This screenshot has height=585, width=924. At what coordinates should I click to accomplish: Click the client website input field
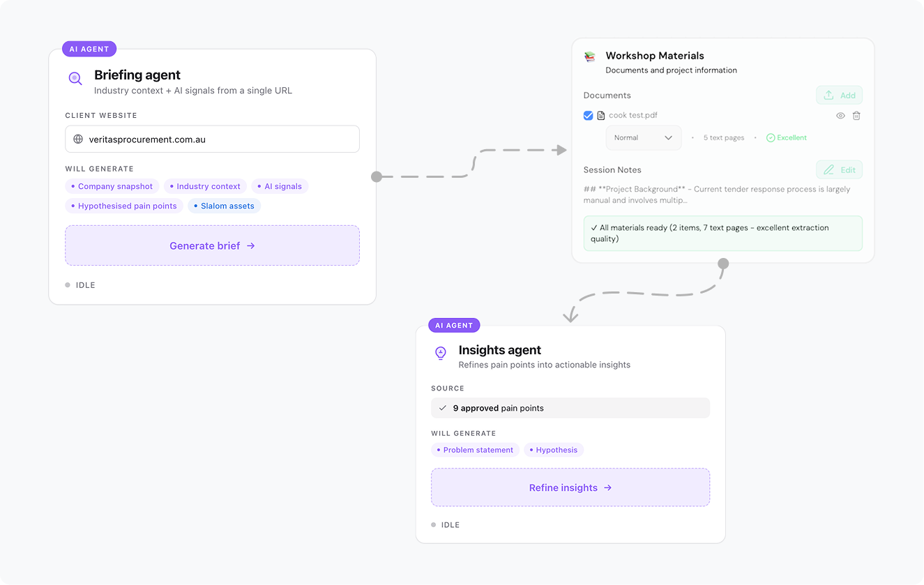click(212, 139)
